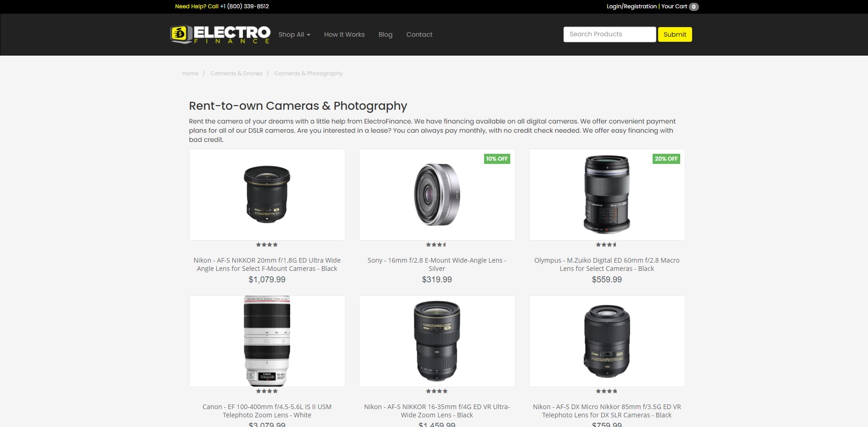The width and height of the screenshot is (868, 427).
Task: Focus the Search Products field
Action: [609, 34]
